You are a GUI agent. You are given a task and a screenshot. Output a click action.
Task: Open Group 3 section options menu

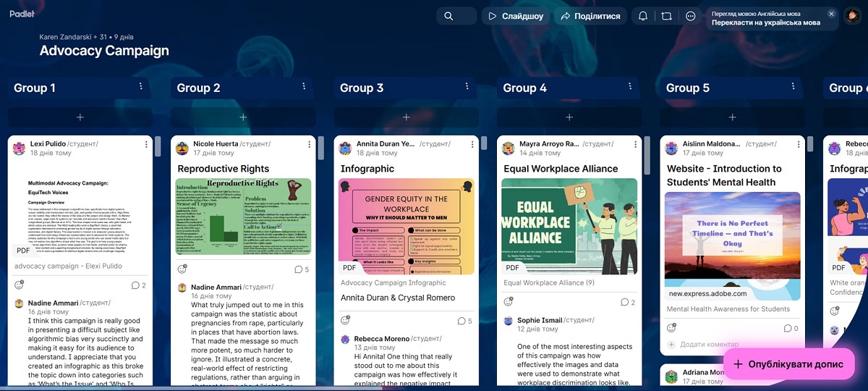[x=468, y=87]
